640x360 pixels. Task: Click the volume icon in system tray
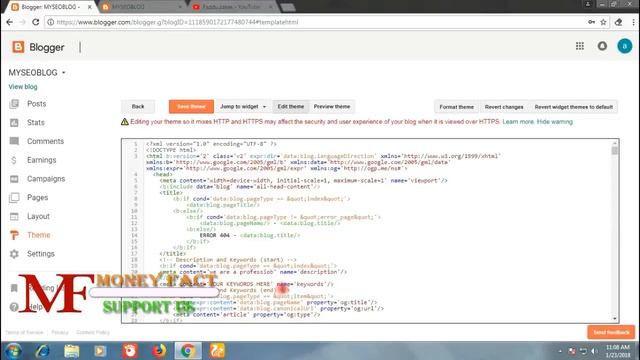click(x=594, y=351)
